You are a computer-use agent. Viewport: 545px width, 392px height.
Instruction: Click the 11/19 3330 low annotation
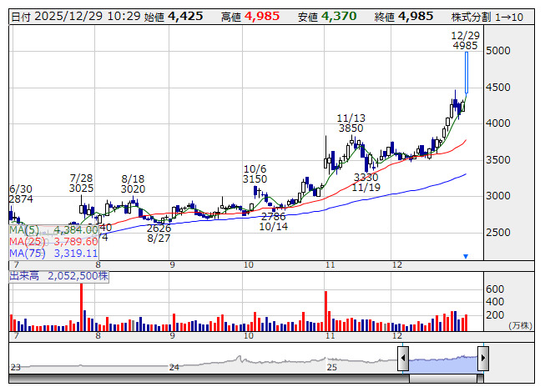366,183
